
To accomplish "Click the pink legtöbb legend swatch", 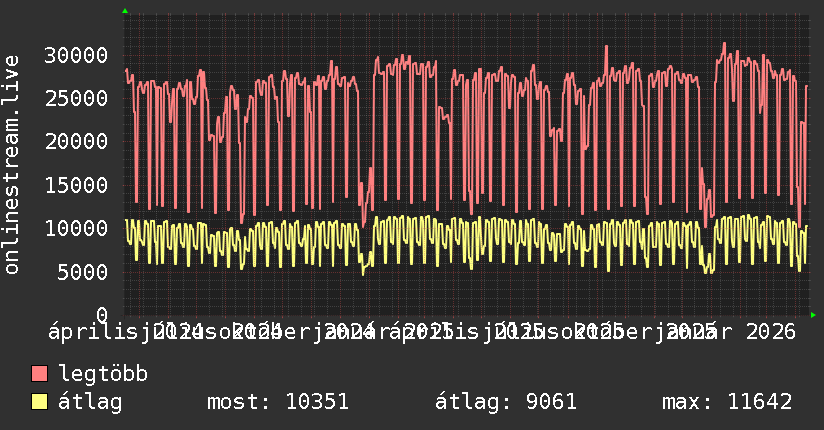I will (x=39, y=374).
